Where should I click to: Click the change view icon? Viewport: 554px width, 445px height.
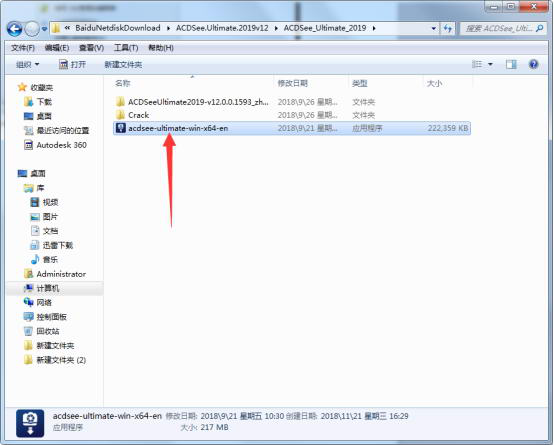pos(477,64)
